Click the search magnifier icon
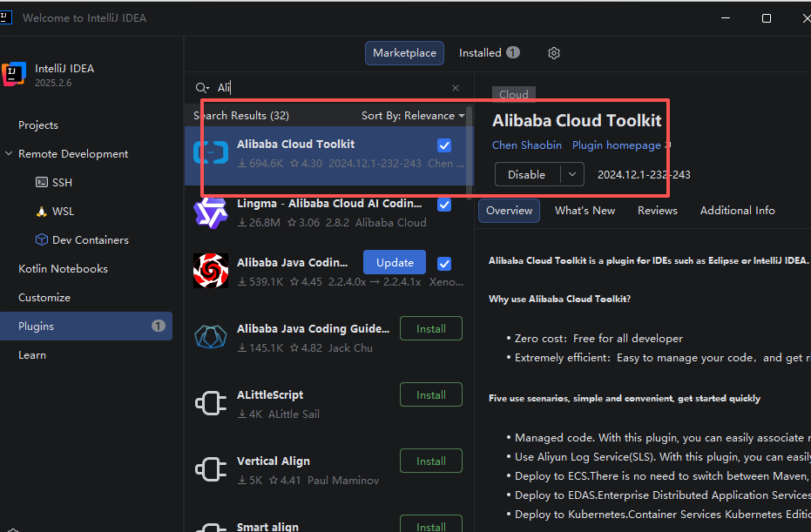Screen dimensions: 811x532 pyautogui.click(x=202, y=88)
